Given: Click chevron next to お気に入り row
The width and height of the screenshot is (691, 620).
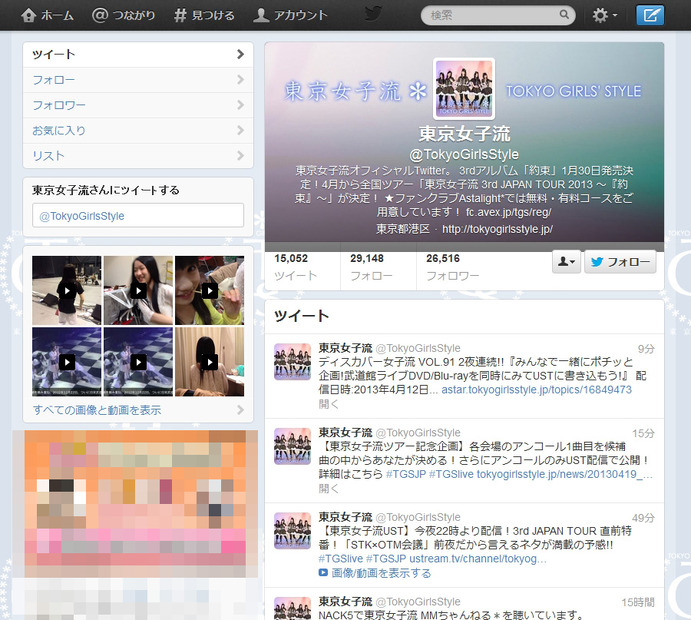Looking at the screenshot, I should (x=240, y=130).
